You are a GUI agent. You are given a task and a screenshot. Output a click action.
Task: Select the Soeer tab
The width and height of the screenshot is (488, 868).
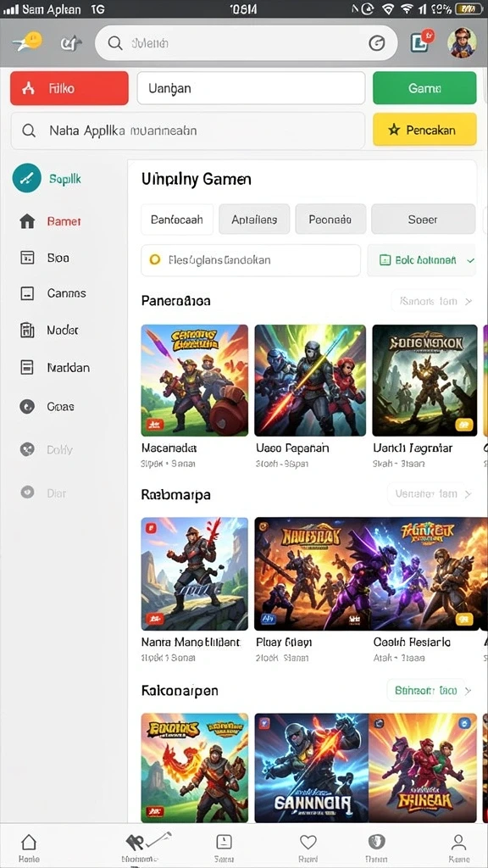423,220
